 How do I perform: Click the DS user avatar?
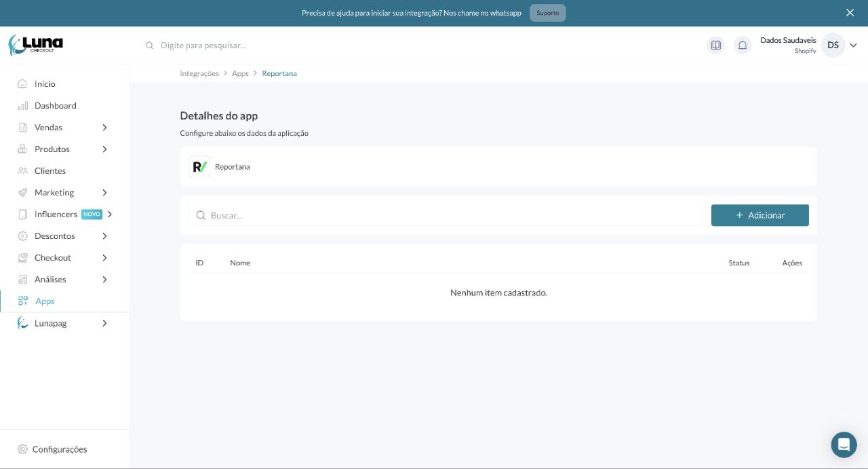point(833,45)
